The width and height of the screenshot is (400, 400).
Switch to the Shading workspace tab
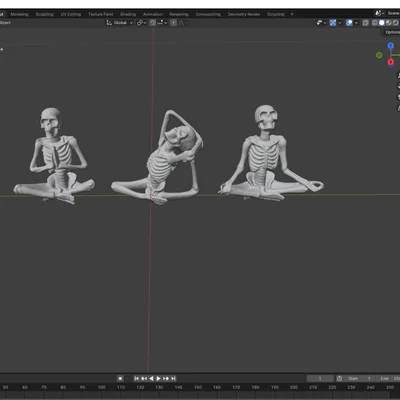(128, 14)
